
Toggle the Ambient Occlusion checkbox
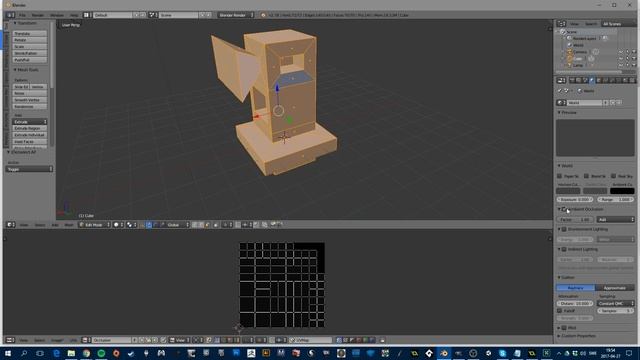coord(564,209)
